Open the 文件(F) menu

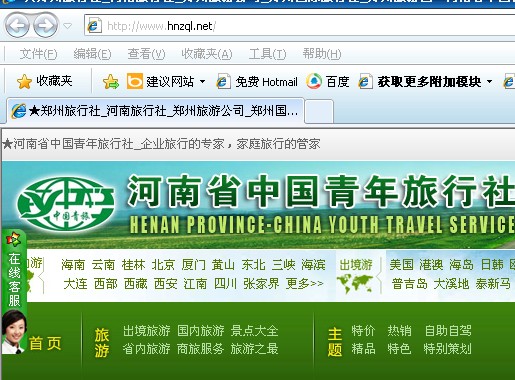click(x=38, y=54)
